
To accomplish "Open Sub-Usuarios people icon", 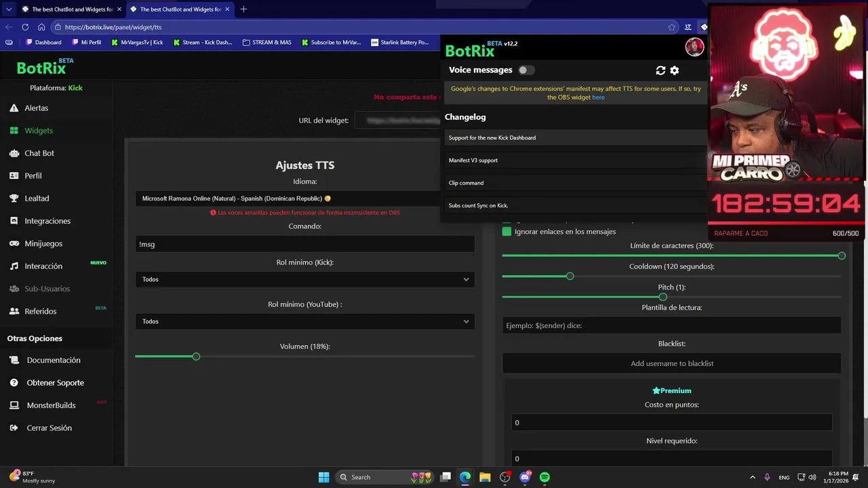I will coord(14,289).
